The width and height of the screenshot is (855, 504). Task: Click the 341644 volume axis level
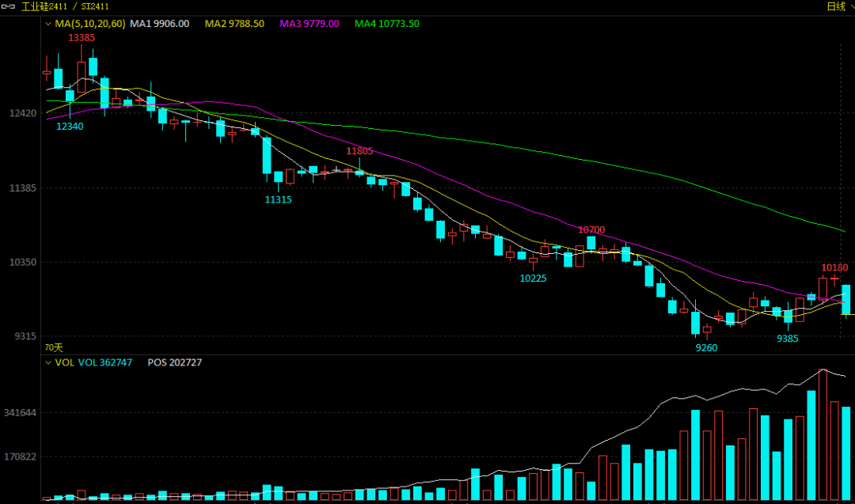(20, 413)
